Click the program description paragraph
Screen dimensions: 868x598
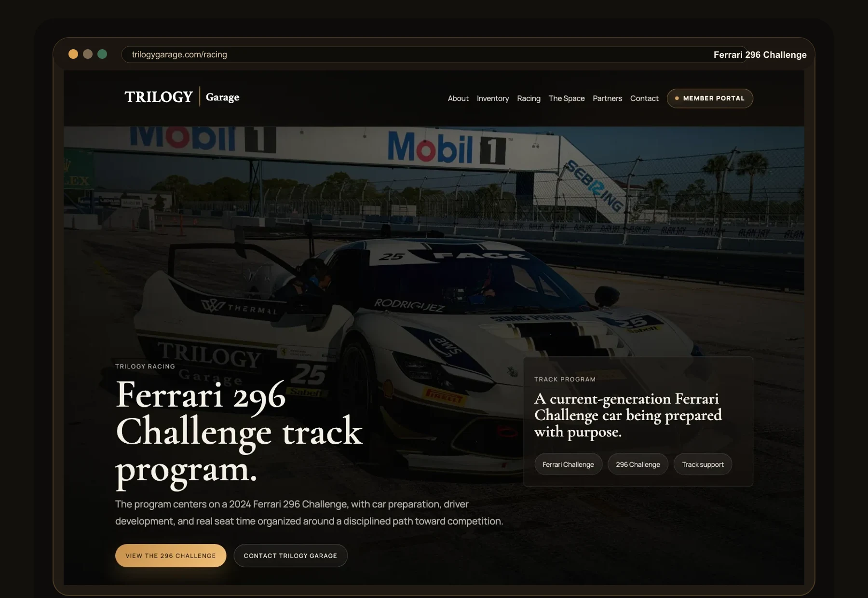coord(309,513)
